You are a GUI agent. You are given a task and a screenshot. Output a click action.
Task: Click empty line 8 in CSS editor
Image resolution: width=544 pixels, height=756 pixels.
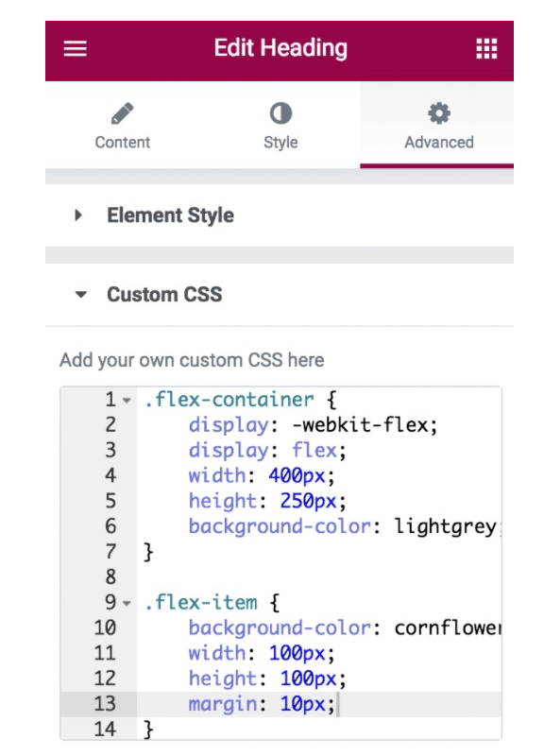(x=318, y=577)
